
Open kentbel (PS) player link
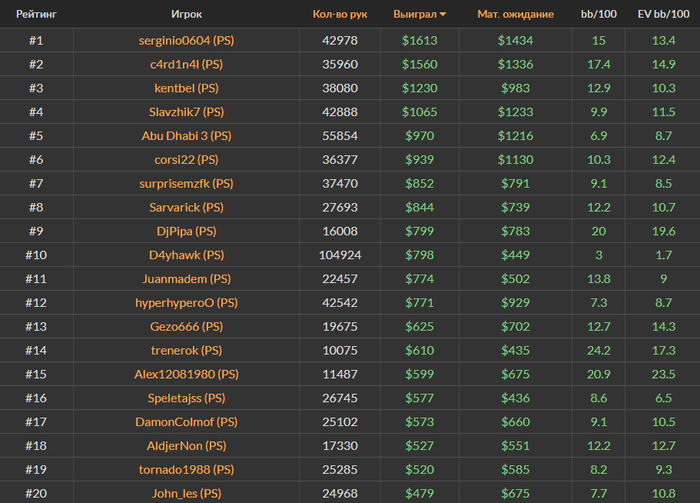pos(187,88)
